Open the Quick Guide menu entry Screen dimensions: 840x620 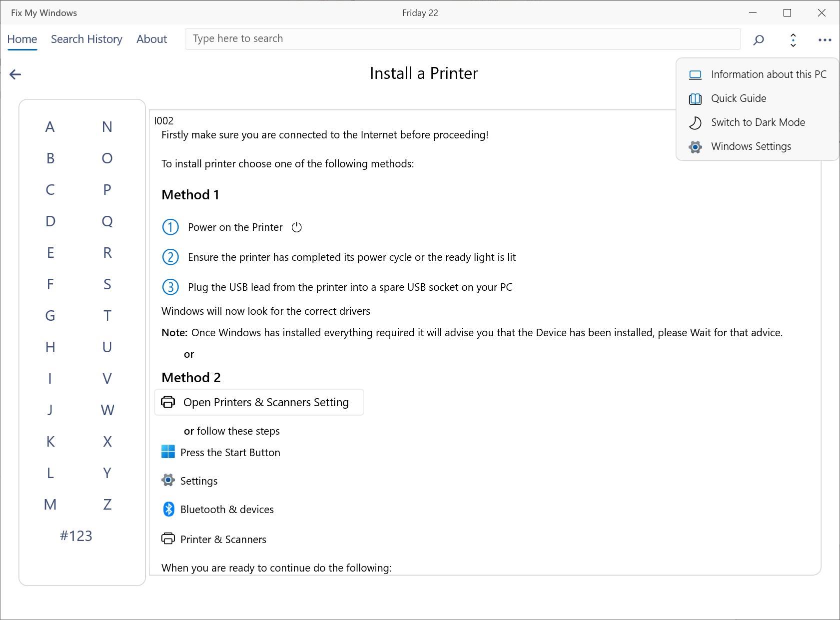(738, 98)
